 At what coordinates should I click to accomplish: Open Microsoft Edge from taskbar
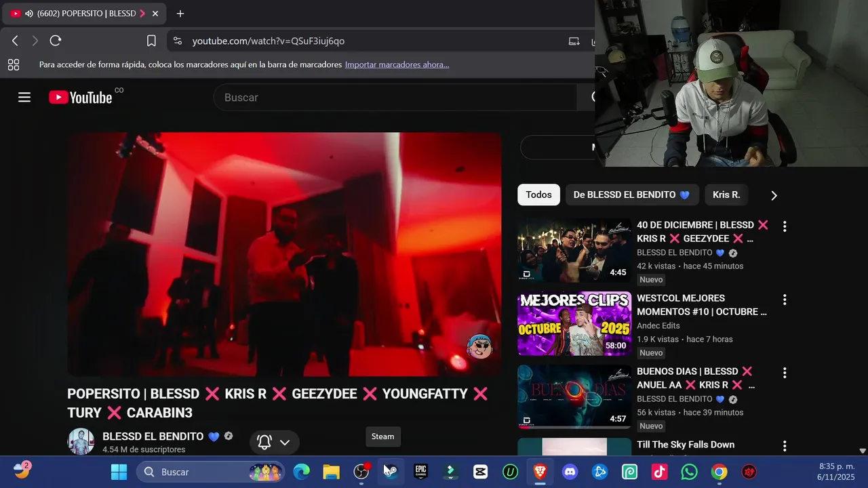point(301,472)
